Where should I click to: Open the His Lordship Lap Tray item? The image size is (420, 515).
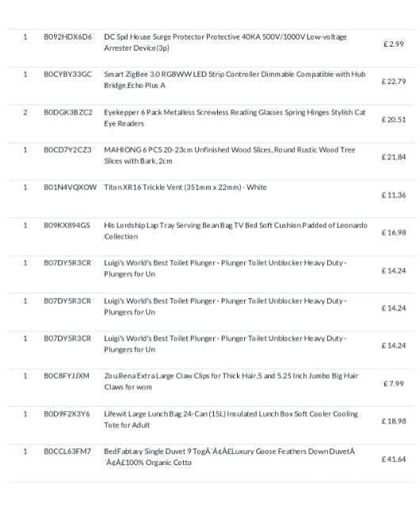[236, 231]
